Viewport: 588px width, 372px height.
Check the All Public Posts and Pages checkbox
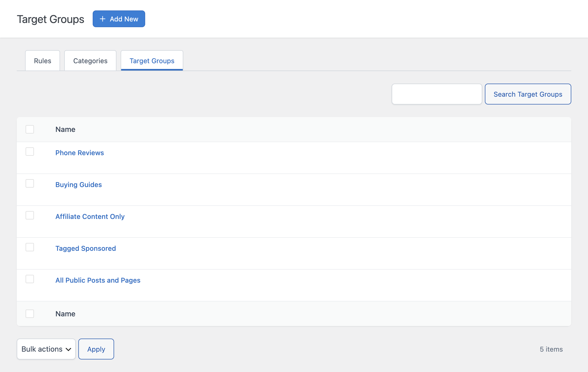(30, 279)
